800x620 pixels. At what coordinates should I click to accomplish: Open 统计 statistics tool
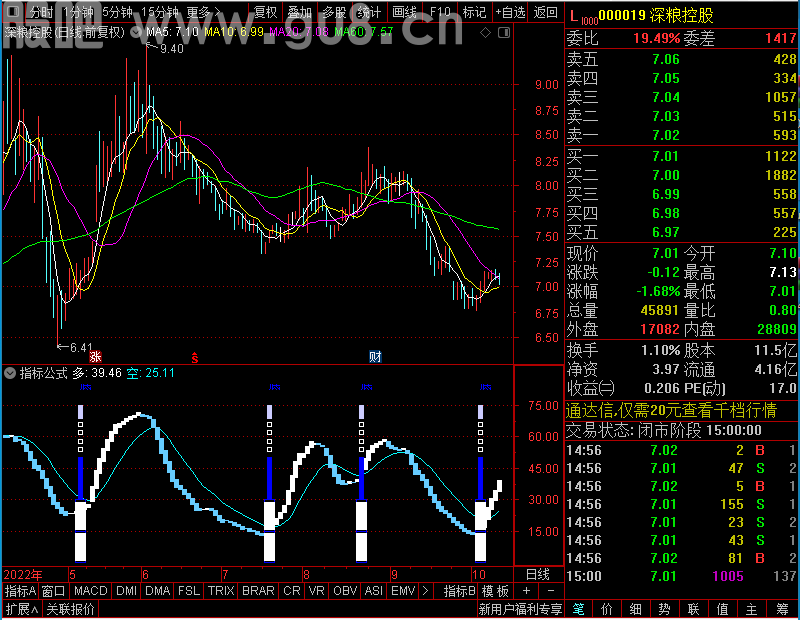369,12
